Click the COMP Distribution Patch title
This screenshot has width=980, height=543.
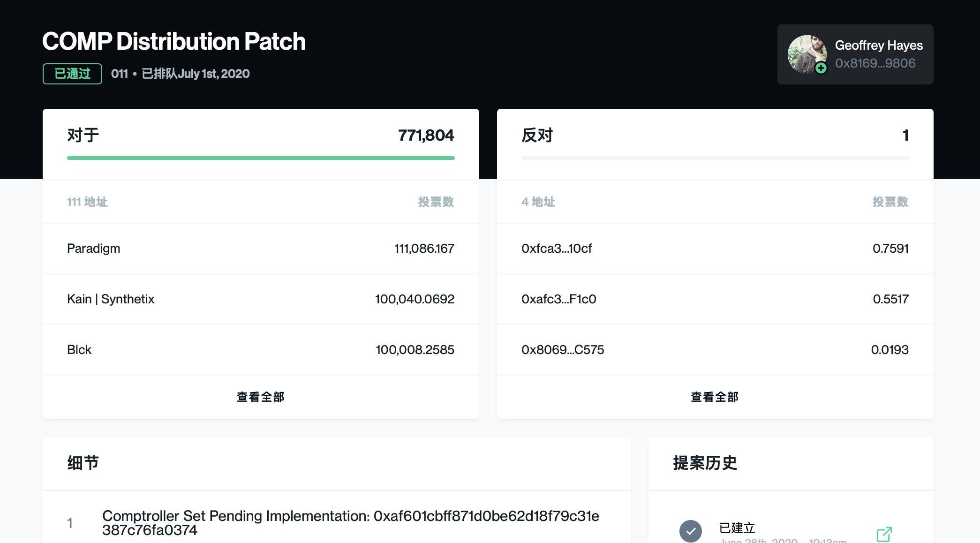[x=173, y=41]
